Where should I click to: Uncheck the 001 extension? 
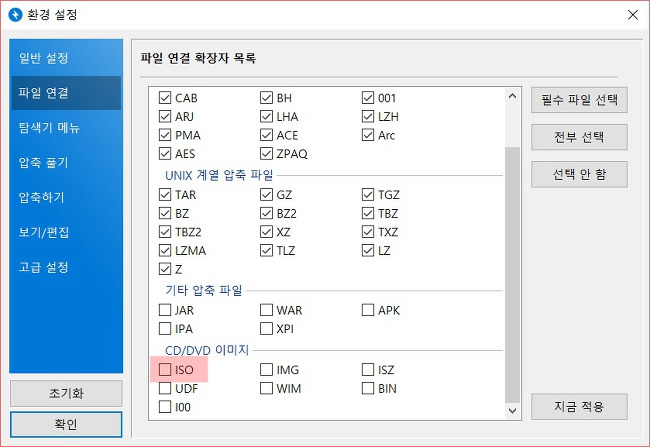368,98
